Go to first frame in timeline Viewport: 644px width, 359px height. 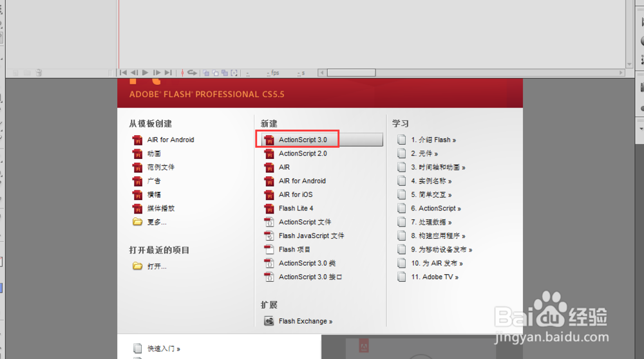point(123,73)
